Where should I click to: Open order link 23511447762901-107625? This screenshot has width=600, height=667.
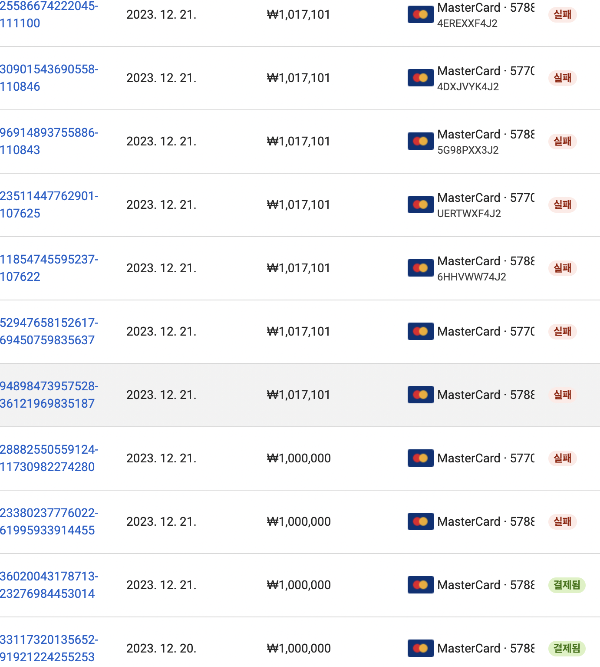click(x=49, y=205)
